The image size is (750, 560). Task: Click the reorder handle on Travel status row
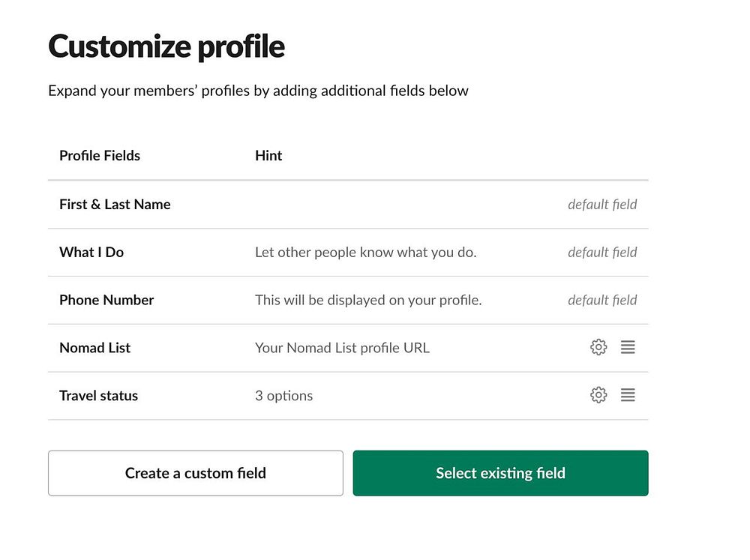tap(628, 395)
